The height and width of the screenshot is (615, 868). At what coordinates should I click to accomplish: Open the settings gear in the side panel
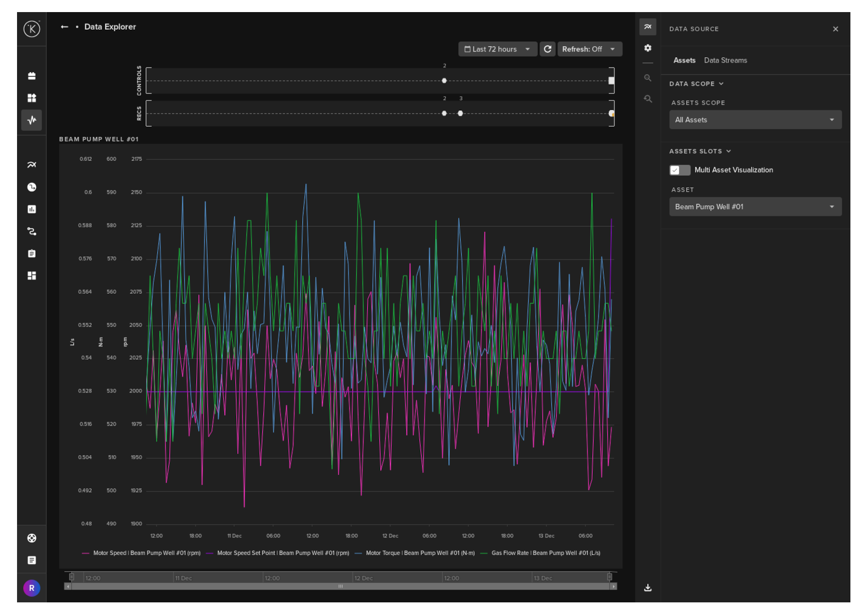(x=648, y=48)
